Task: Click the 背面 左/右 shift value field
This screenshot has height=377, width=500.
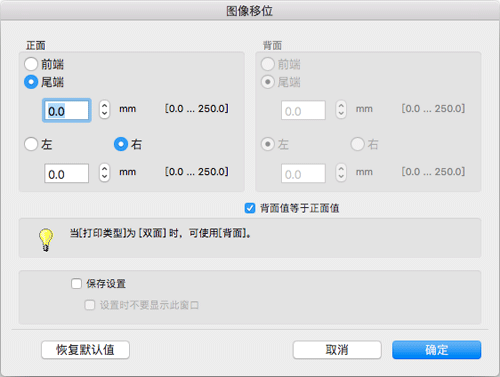Action: coord(303,173)
